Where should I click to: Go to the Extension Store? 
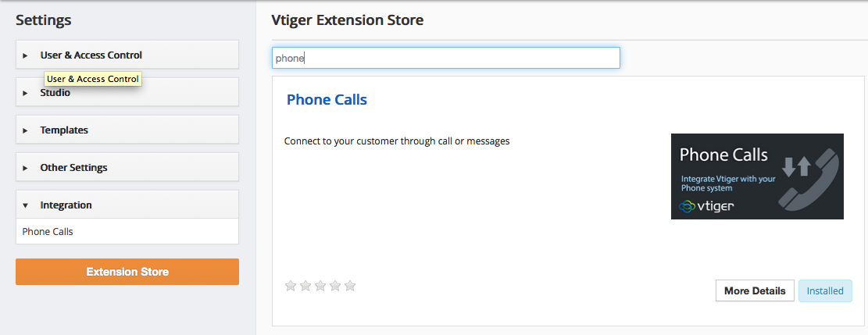pos(127,272)
